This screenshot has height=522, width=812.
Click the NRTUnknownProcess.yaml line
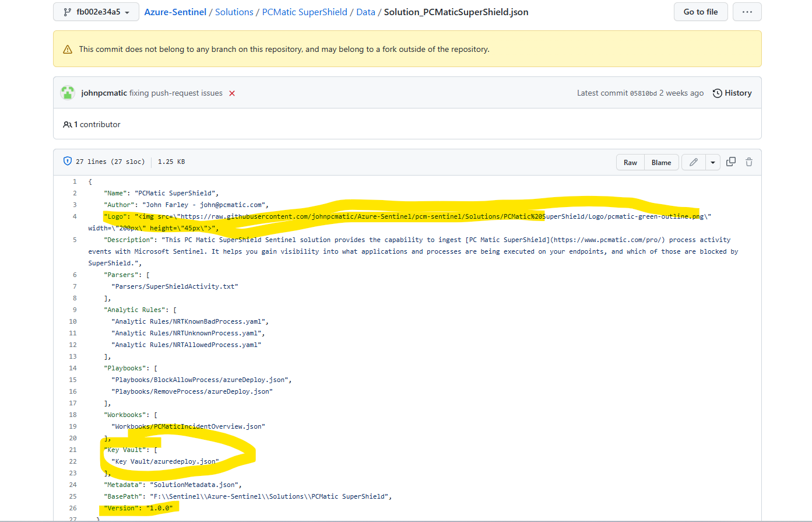(188, 333)
